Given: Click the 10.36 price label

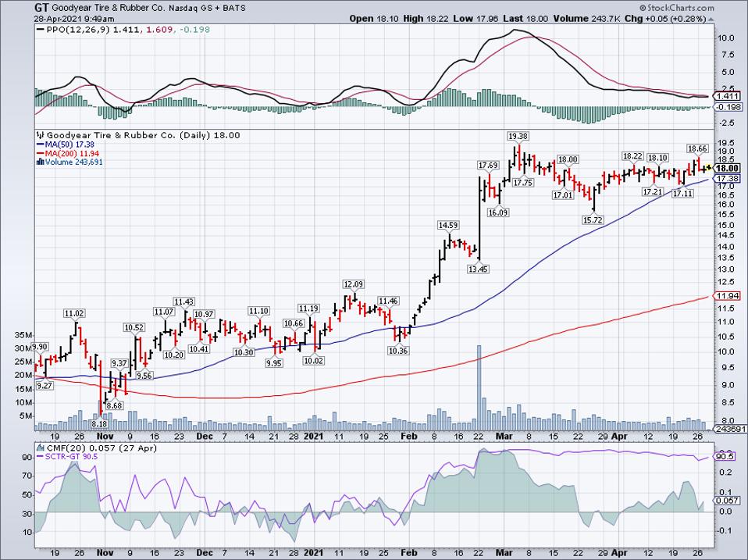Looking at the screenshot, I should click(398, 351).
